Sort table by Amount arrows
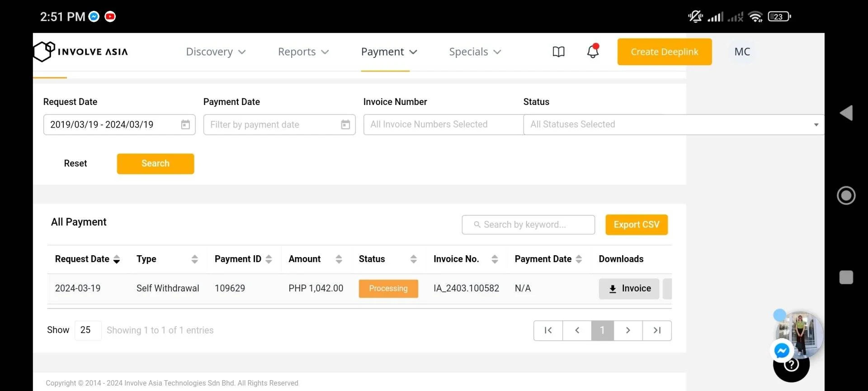868x391 pixels. (x=339, y=259)
